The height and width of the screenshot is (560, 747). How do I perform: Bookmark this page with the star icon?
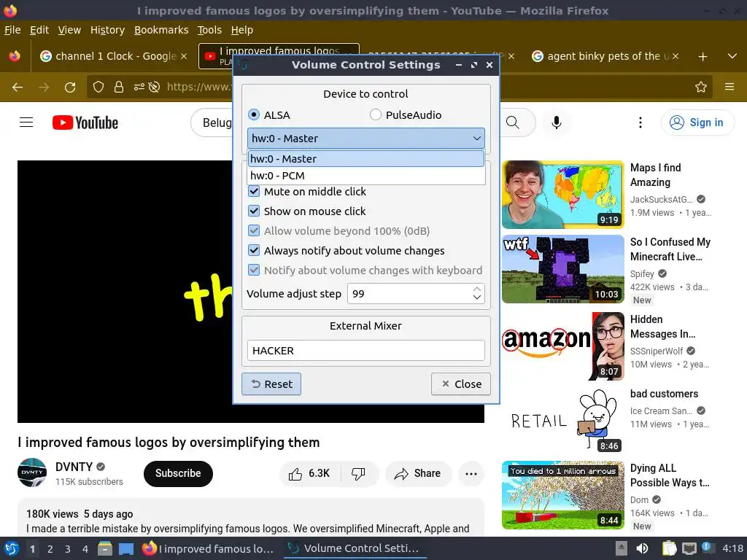click(700, 87)
